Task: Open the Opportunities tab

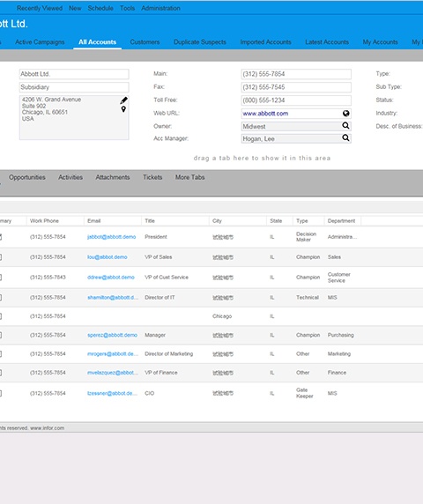Action: (27, 177)
